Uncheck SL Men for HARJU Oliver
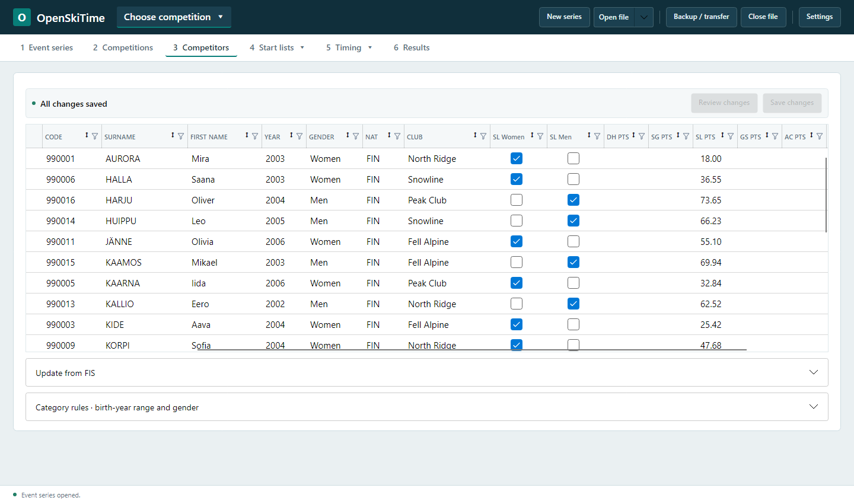Viewport: 854px width, 504px height. 573,200
